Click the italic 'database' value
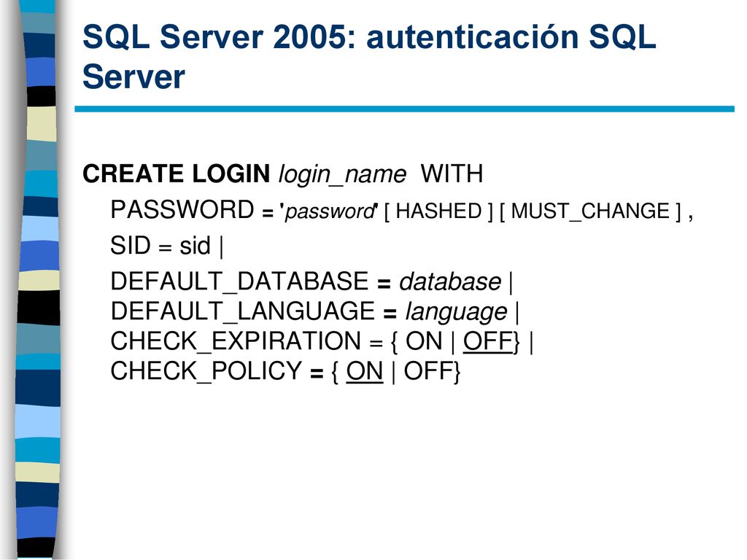Image resolution: width=747 pixels, height=560 pixels. [449, 281]
